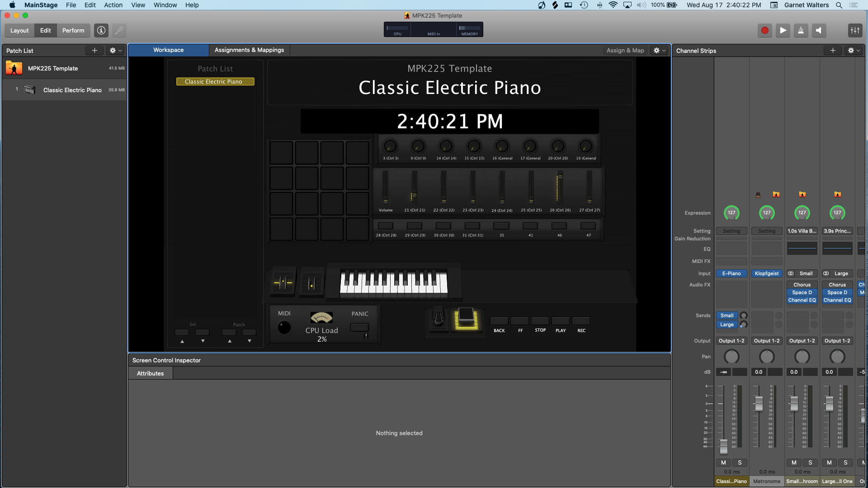Adjust the Classi...Piano strip volume fader

[x=724, y=446]
